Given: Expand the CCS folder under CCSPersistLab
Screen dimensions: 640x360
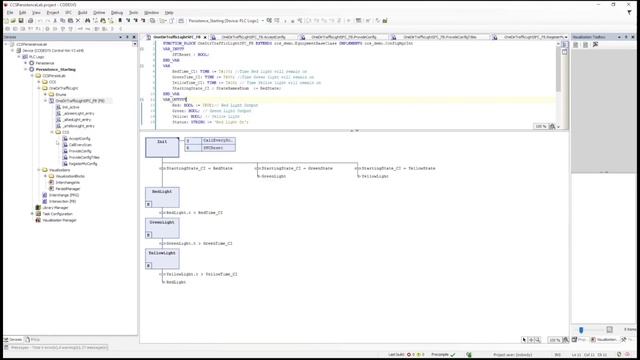Looking at the screenshot, I should 39,82.
